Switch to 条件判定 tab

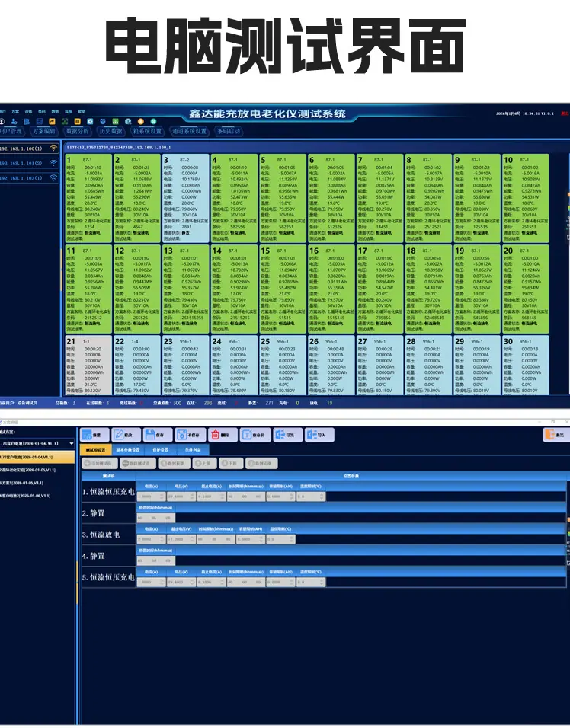pos(193,450)
